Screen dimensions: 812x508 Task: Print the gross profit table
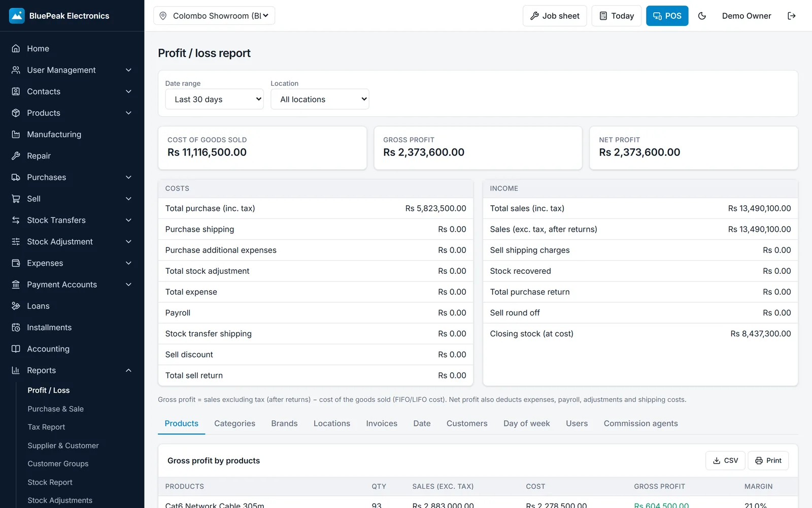[768, 461]
